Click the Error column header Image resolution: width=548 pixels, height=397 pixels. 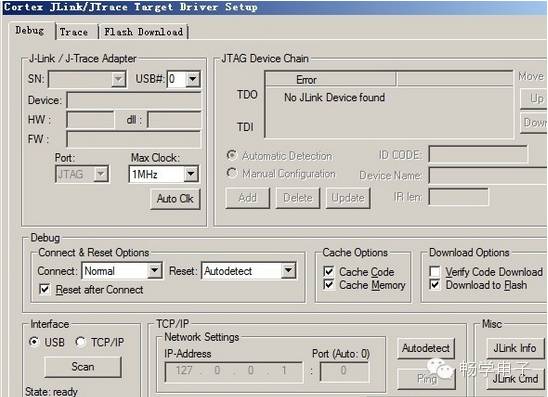click(331, 80)
